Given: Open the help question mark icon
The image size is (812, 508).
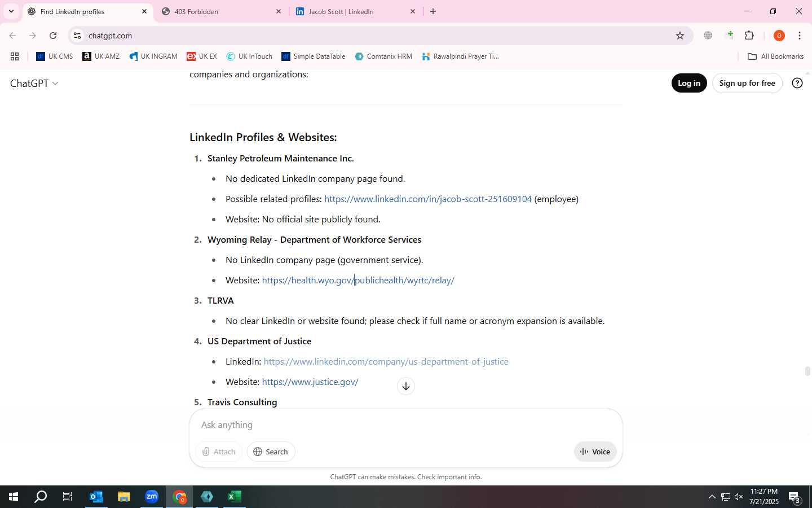Looking at the screenshot, I should (797, 83).
